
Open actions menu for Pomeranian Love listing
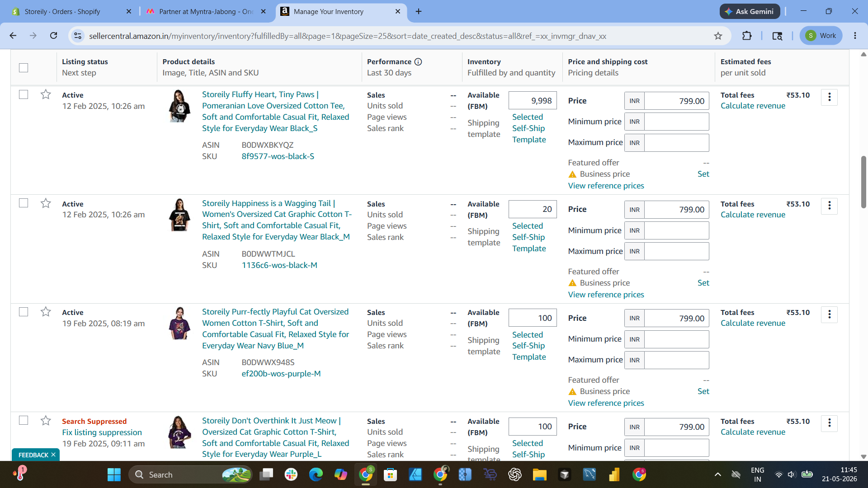(x=829, y=97)
